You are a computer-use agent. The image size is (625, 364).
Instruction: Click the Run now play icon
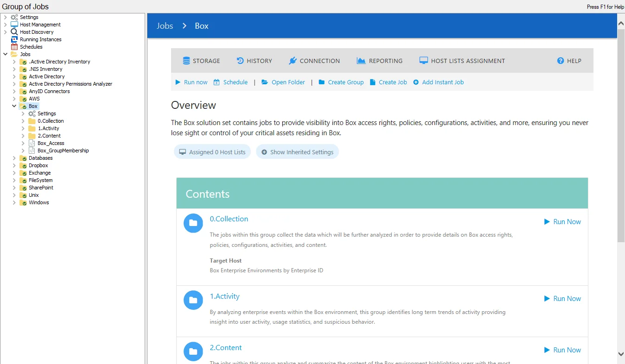pos(178,82)
